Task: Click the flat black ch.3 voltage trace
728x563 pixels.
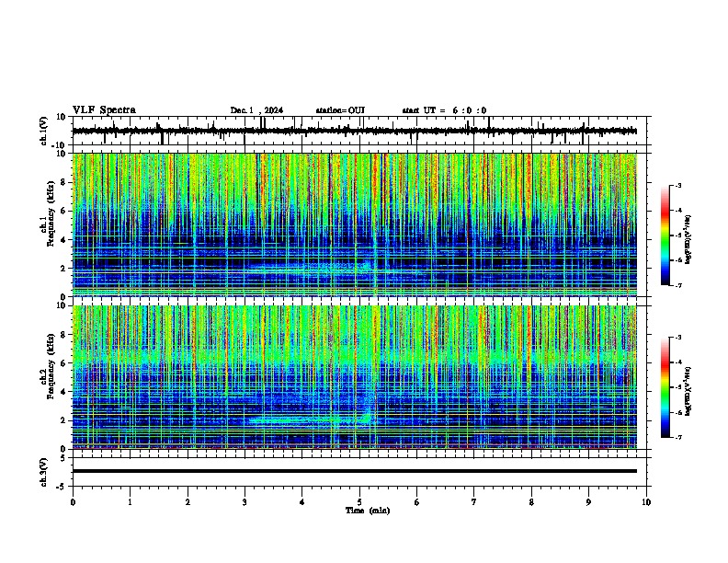Action: click(355, 471)
